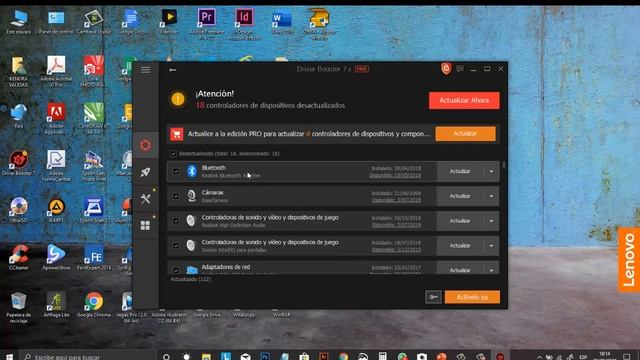
Task: Open the Boost rocket section in sidebar
Action: point(145,172)
